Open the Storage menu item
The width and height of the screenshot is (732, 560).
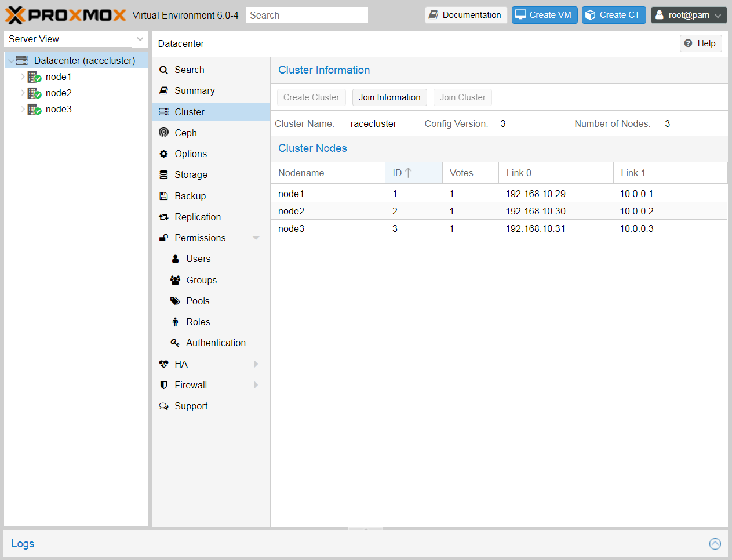pos(212,174)
